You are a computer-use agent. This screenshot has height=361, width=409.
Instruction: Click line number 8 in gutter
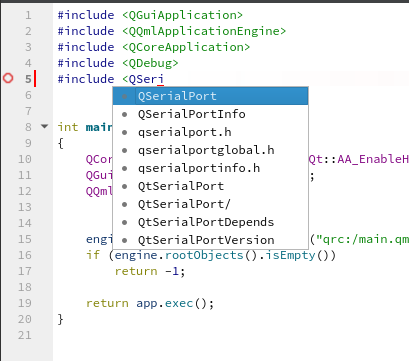click(28, 127)
